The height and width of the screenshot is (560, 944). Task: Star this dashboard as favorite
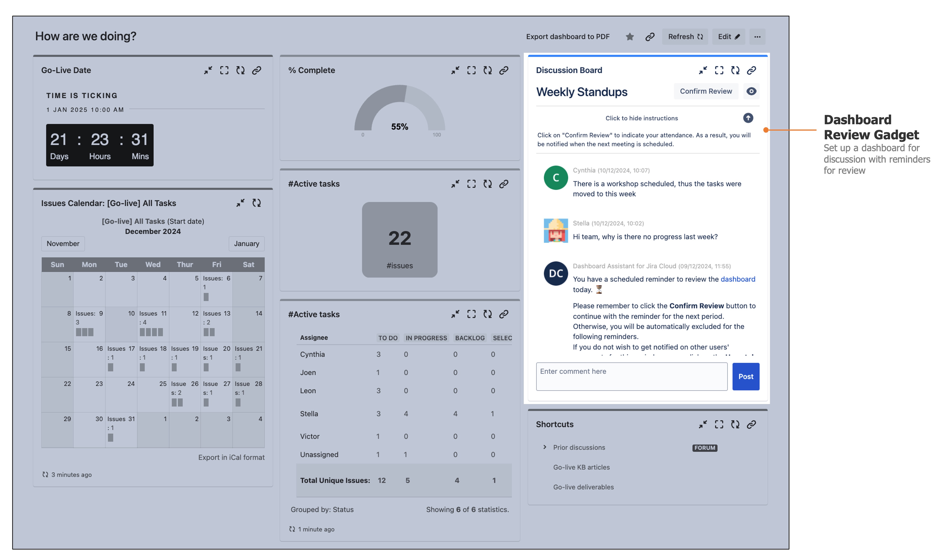coord(630,37)
